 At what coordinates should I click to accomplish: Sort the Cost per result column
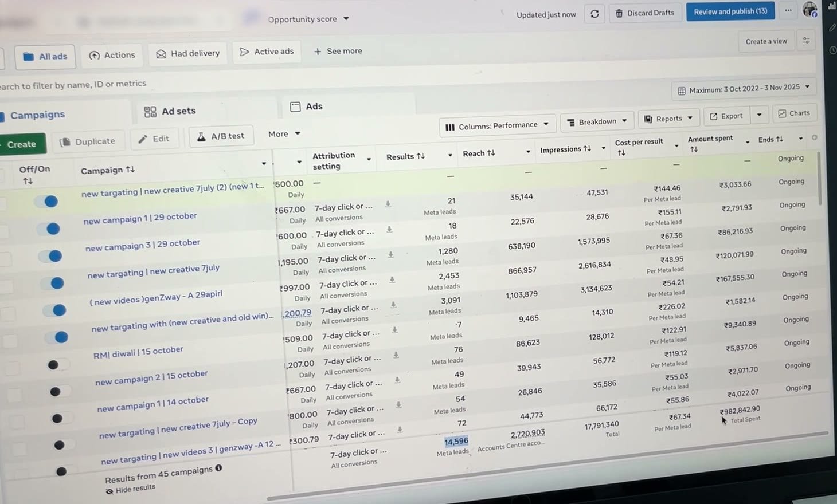621,153
